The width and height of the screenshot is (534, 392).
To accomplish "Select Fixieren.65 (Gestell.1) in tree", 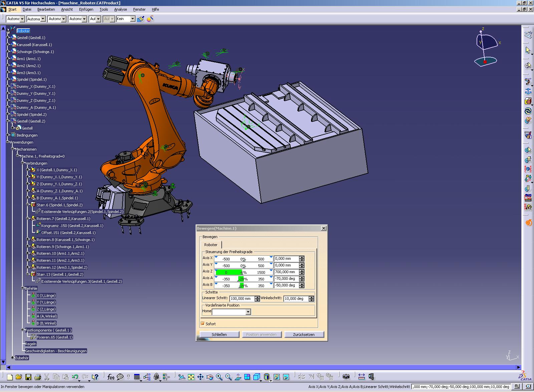I will click(x=55, y=337).
